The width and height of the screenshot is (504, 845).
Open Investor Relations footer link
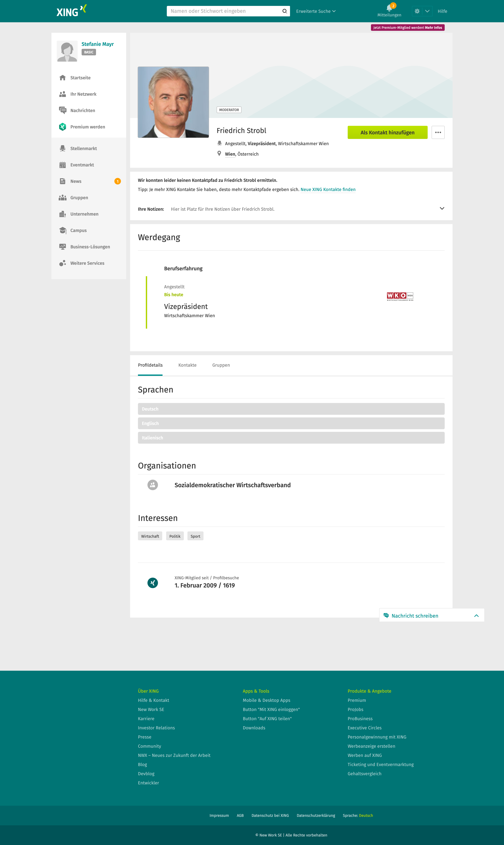click(156, 728)
